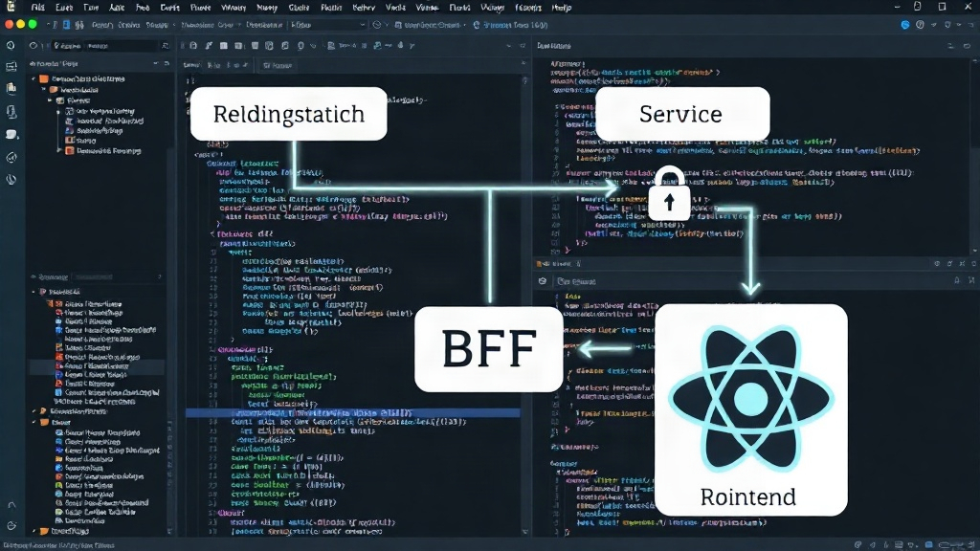
Task: Click the solid blue round icon in the top-right toolbar
Action: click(x=905, y=25)
